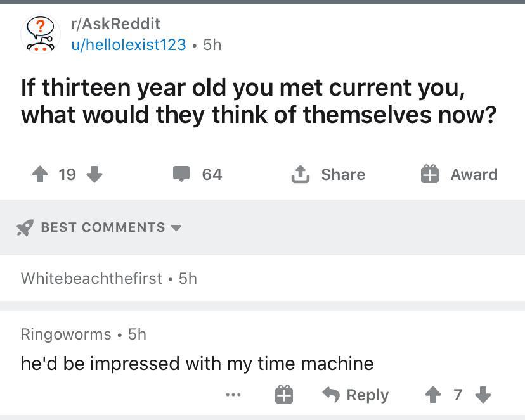Reply to Ringoworms' comment
Image resolution: width=525 pixels, height=420 pixels.
(x=355, y=395)
